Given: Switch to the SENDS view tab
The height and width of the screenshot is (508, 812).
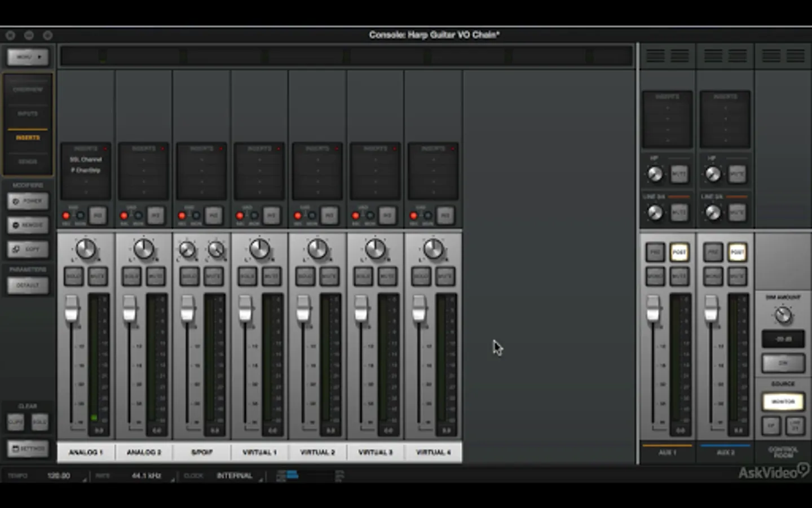Looking at the screenshot, I should [28, 161].
